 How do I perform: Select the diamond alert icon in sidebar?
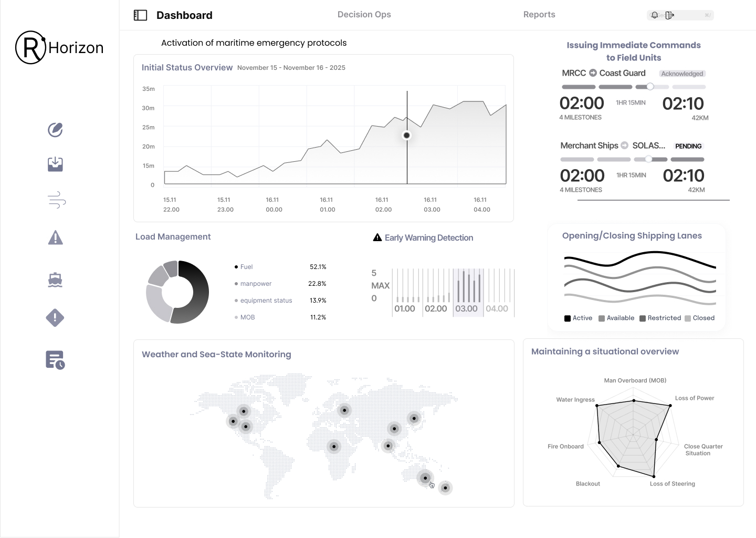(55, 317)
